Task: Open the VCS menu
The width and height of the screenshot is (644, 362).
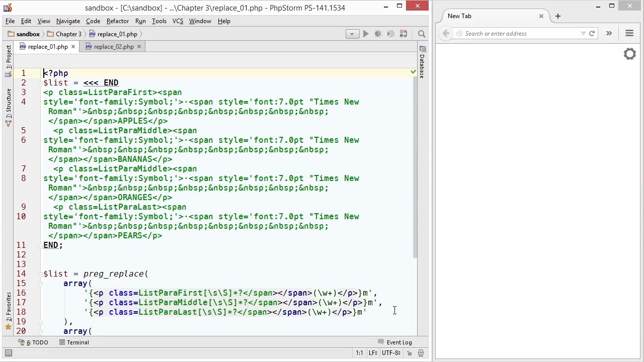Action: [x=178, y=21]
